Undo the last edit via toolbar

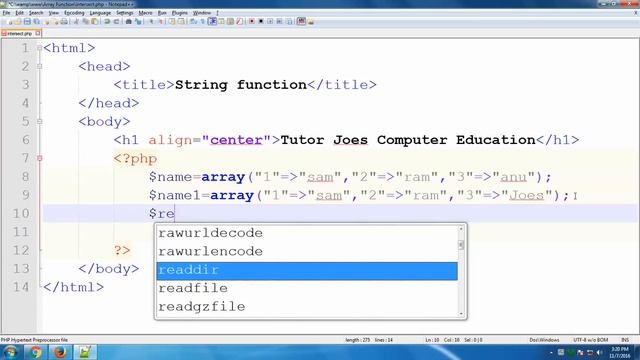point(107,21)
